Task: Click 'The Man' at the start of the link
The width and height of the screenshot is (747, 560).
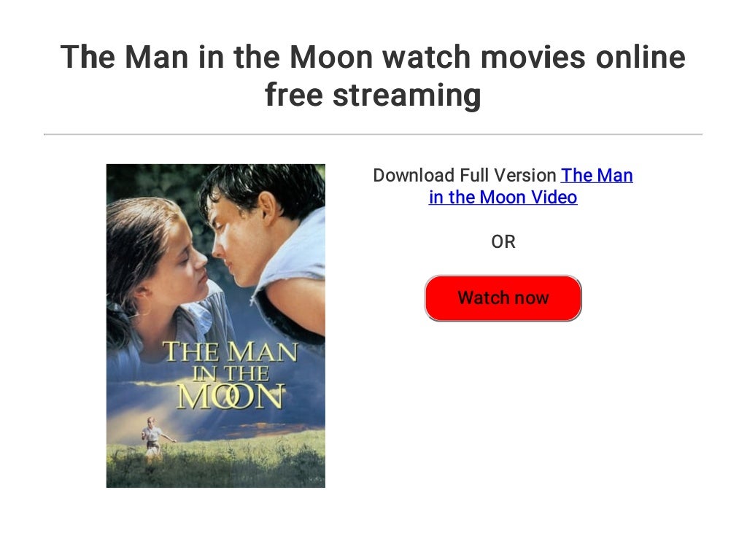Action: pos(597,175)
